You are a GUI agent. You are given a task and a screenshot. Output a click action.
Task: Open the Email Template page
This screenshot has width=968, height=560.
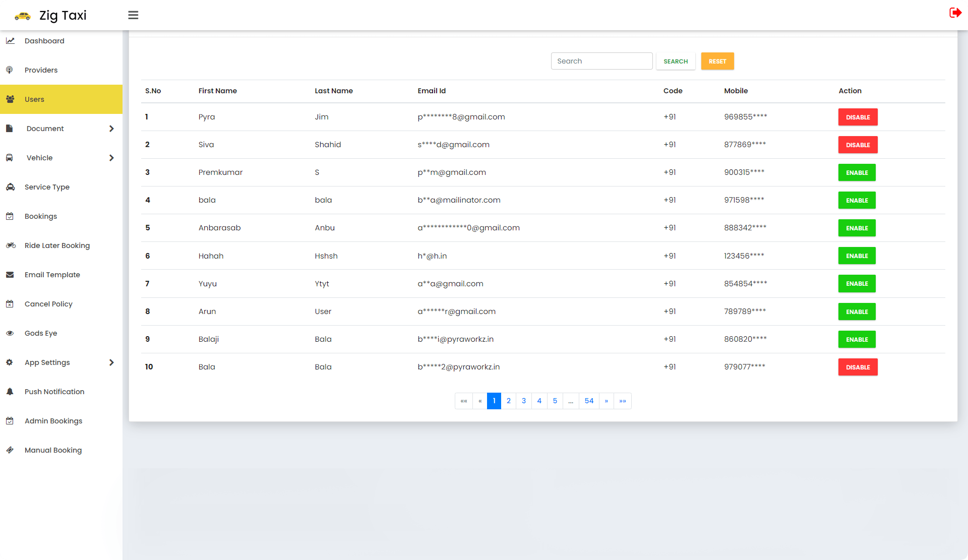coord(61,275)
